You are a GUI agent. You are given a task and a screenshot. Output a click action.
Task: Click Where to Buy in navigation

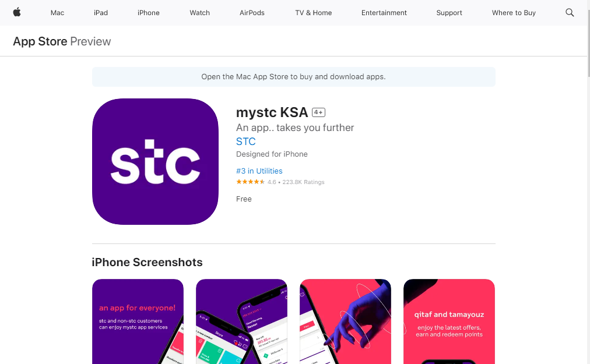514,13
